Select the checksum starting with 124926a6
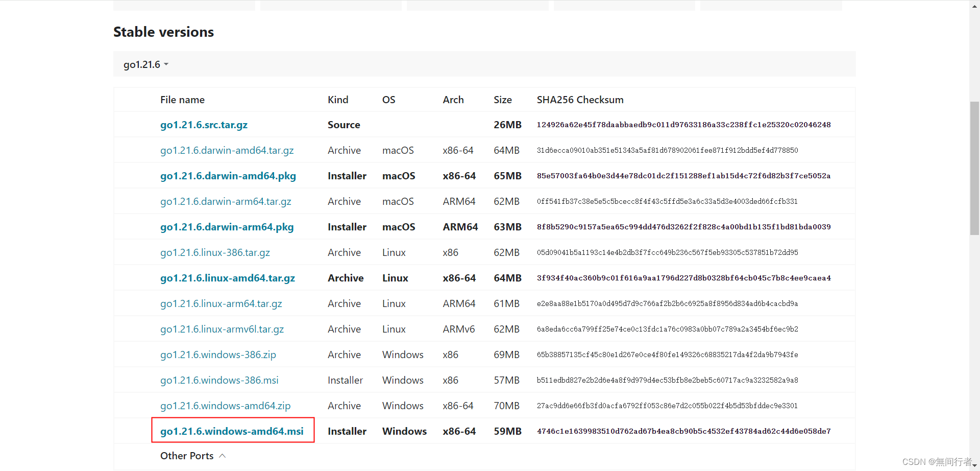 (x=683, y=125)
